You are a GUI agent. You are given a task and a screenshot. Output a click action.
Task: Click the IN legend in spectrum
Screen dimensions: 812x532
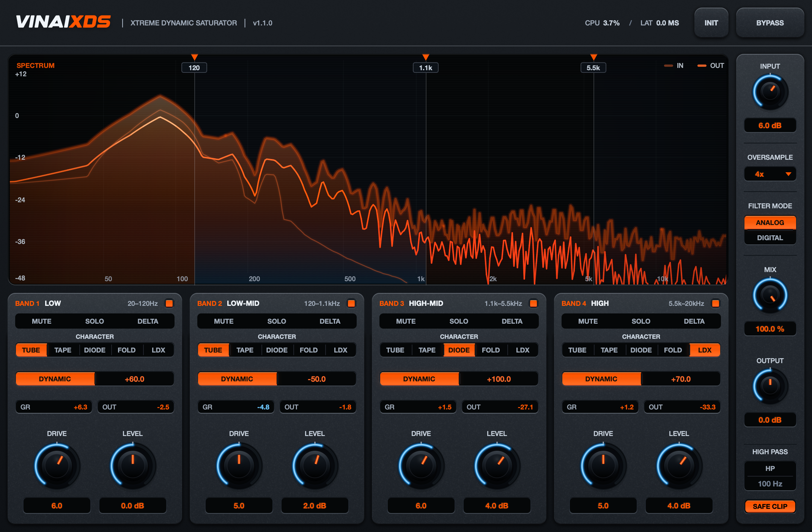coord(674,66)
